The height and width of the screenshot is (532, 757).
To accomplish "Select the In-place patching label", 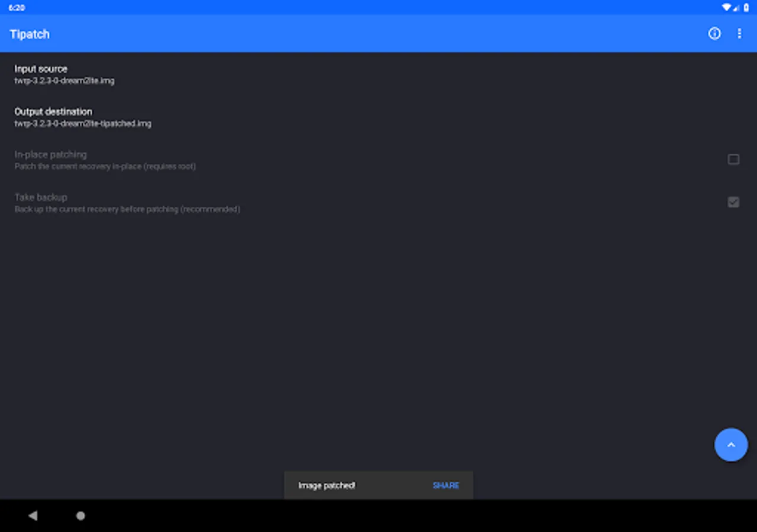I will tap(50, 154).
